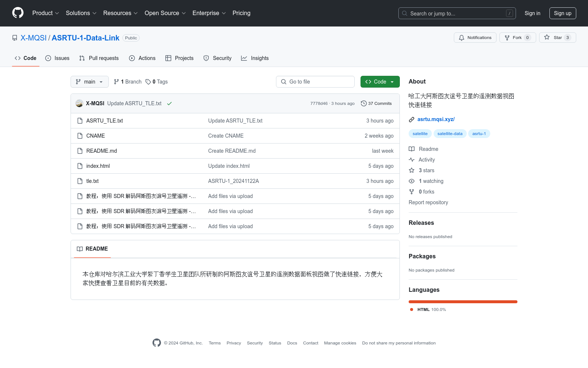This screenshot has height=368, width=588.
Task: Click the footer GitHub logo
Action: (157, 343)
